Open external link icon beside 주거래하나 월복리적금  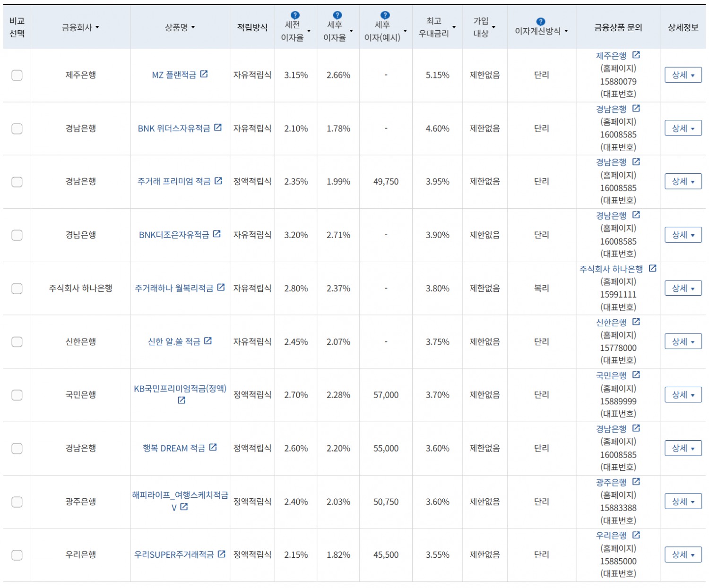click(x=221, y=288)
